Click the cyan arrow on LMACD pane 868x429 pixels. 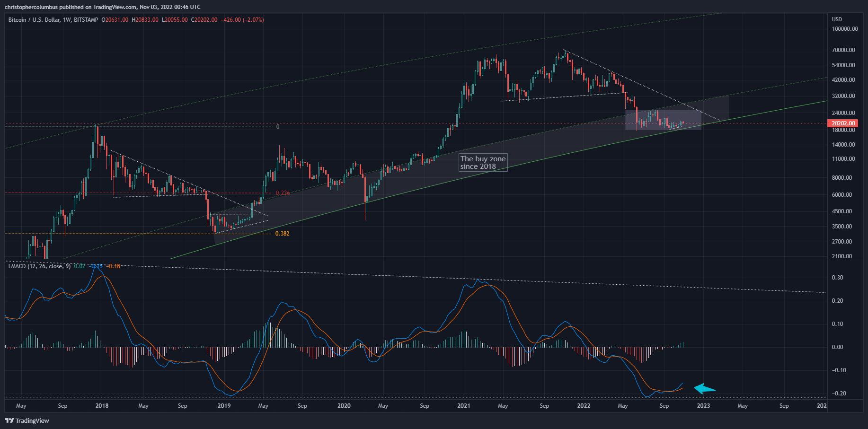(705, 389)
